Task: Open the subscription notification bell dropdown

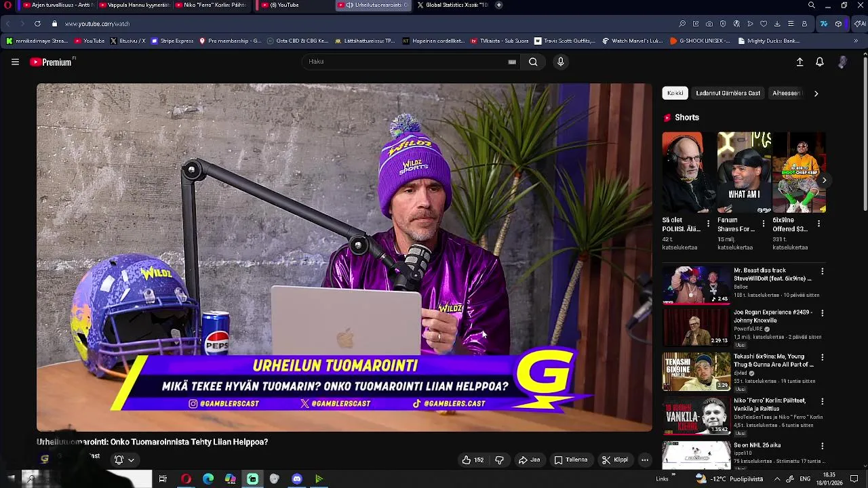Action: pyautogui.click(x=124, y=460)
